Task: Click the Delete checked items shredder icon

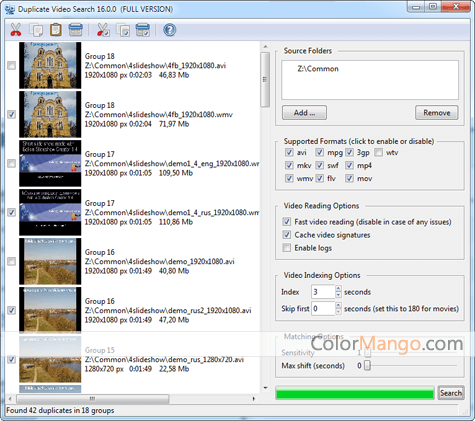Action: [143, 30]
